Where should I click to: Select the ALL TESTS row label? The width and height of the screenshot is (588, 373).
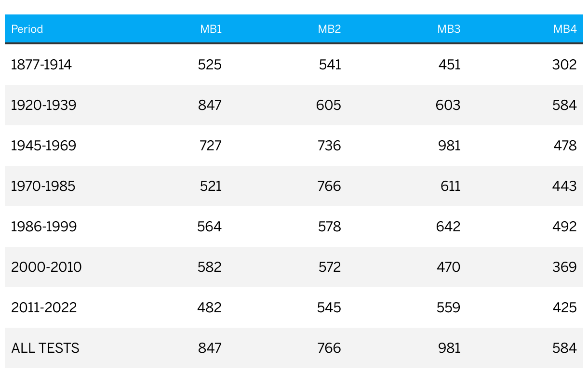45,348
